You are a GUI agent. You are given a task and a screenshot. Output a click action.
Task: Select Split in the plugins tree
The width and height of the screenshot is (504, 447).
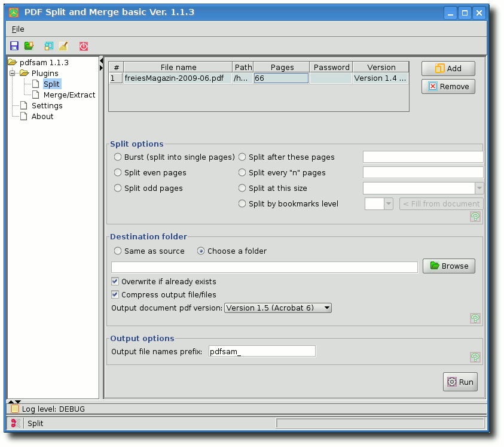point(51,84)
